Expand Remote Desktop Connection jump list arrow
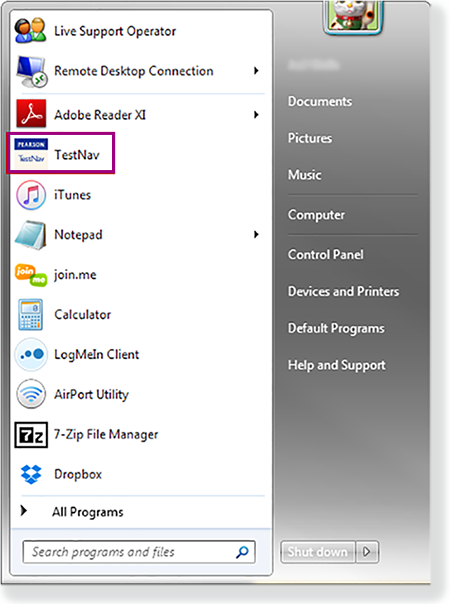The width and height of the screenshot is (450, 604). pos(256,70)
